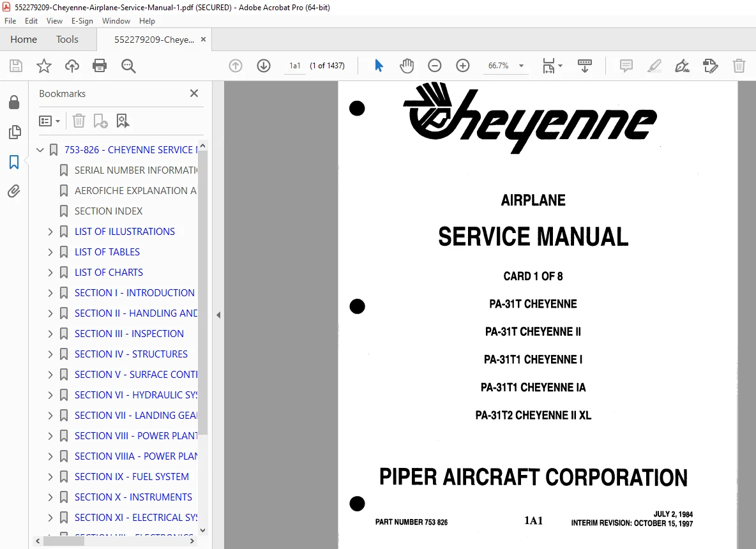This screenshot has width=756, height=549.
Task: Switch to the Tools tab
Action: coord(67,40)
